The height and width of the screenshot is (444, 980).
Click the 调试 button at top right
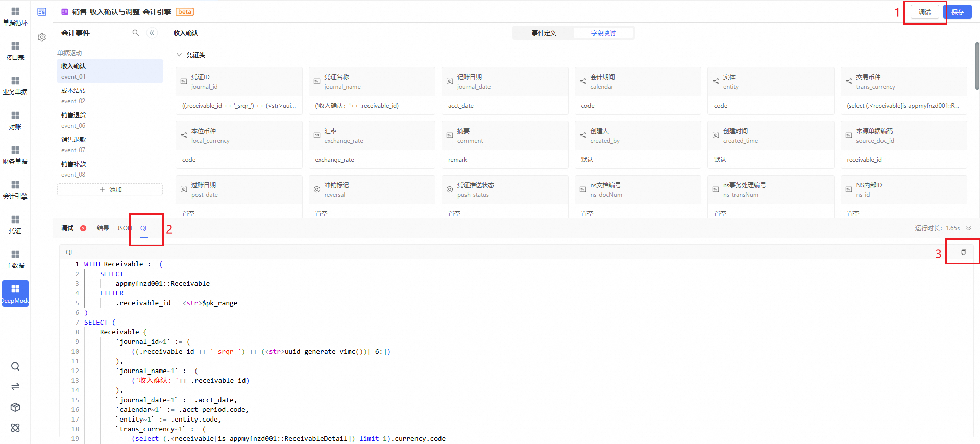924,12
